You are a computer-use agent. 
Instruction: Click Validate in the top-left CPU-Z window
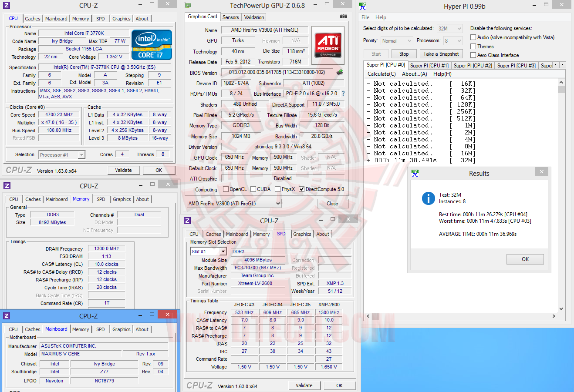point(123,170)
